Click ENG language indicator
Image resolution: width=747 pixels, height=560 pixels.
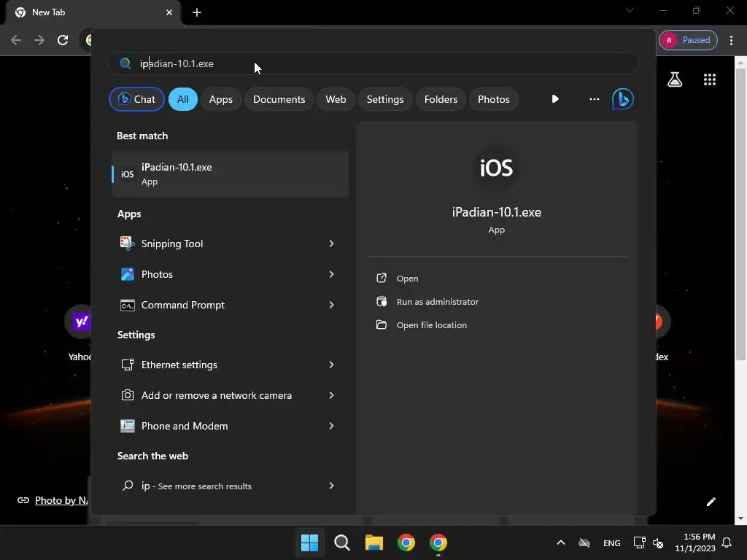click(612, 542)
